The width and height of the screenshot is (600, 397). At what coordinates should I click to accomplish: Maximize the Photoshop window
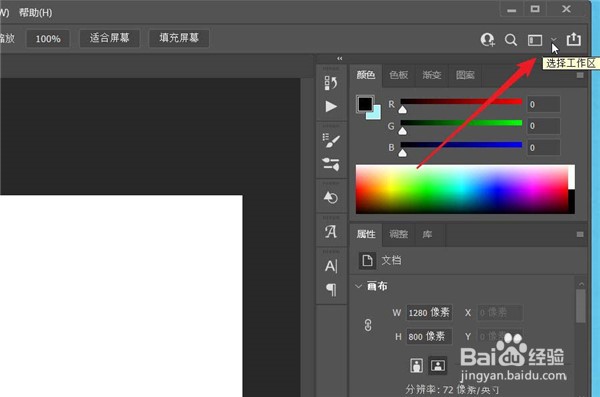click(x=535, y=9)
